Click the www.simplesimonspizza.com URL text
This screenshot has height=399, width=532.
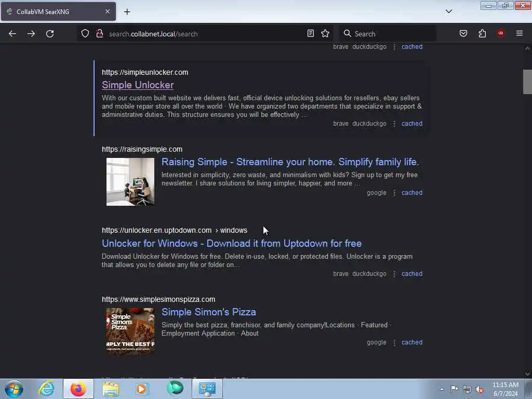point(158,299)
